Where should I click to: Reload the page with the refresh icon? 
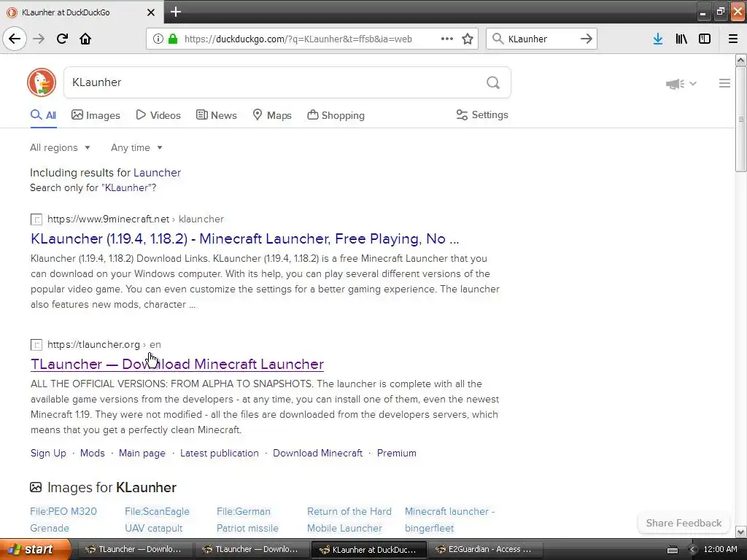(x=62, y=39)
